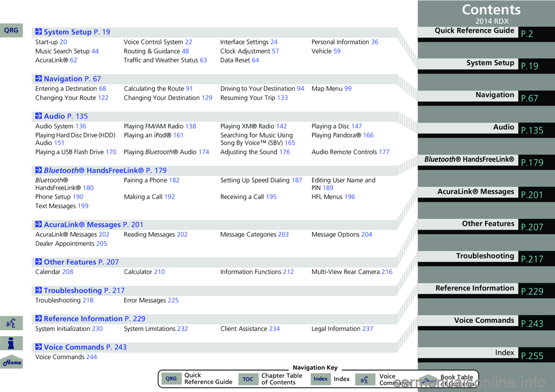
Task: Click TOC icon in Navigation Key
Action: 248,379
